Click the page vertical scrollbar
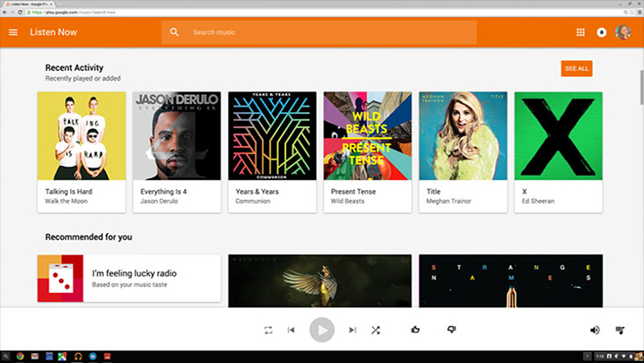 (x=641, y=88)
